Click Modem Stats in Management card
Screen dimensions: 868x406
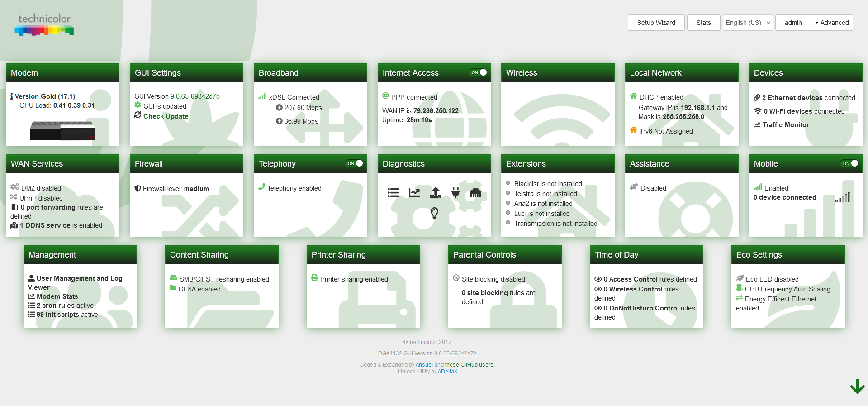coord(57,296)
